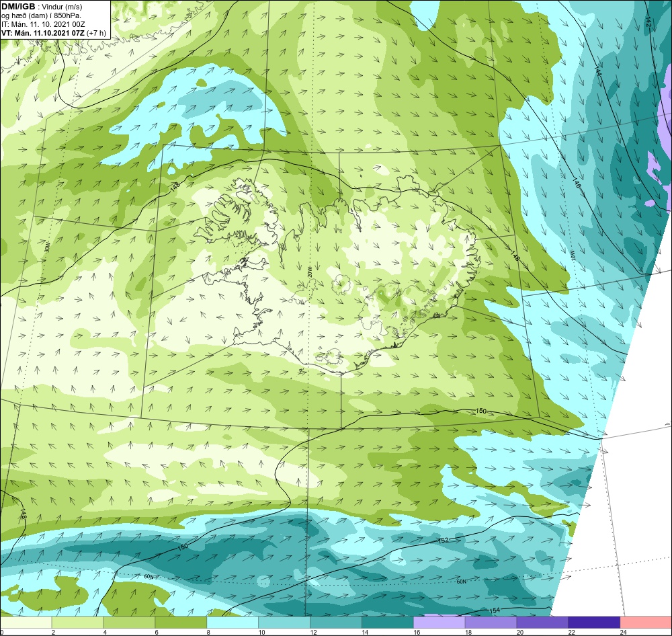Select the 16–18 m/s lavender legend swatch
This screenshot has height=636, width=672.
pos(439,622)
